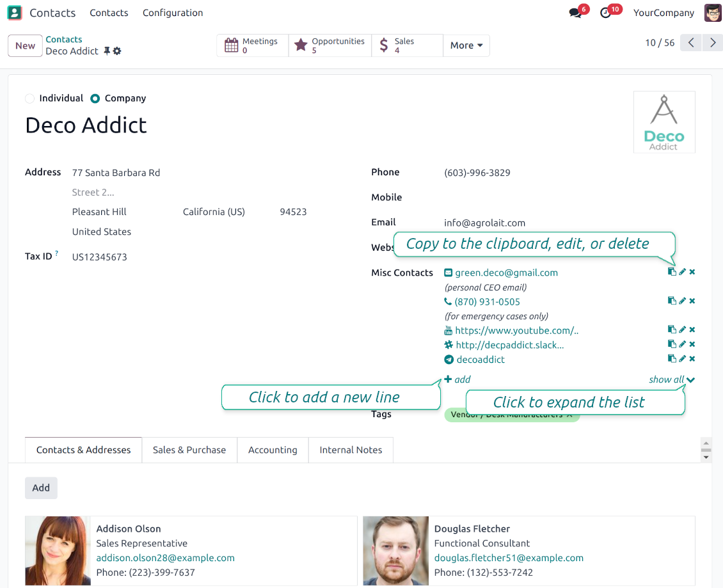The width and height of the screenshot is (723, 588).
Task: Edit the (870) 931-0505 misc contact
Action: click(x=683, y=301)
